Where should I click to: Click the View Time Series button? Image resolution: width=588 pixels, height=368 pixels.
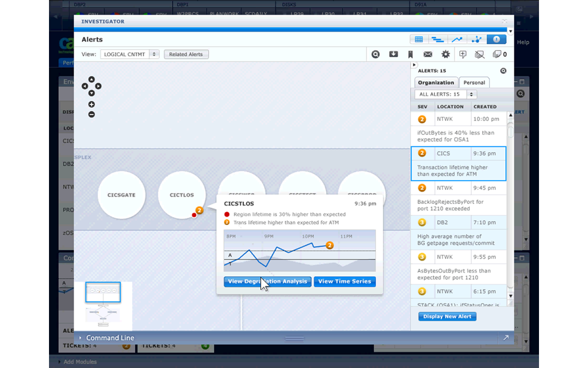pyautogui.click(x=345, y=282)
